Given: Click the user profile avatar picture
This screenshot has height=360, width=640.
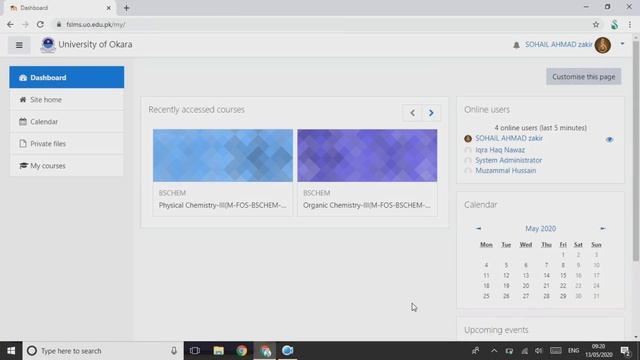Looking at the screenshot, I should [x=603, y=45].
